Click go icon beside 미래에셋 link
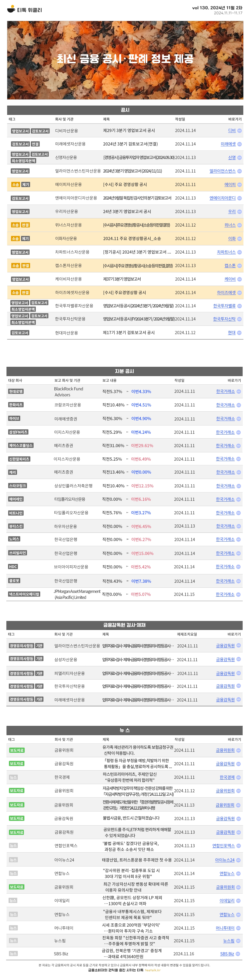 coord(240,144)
